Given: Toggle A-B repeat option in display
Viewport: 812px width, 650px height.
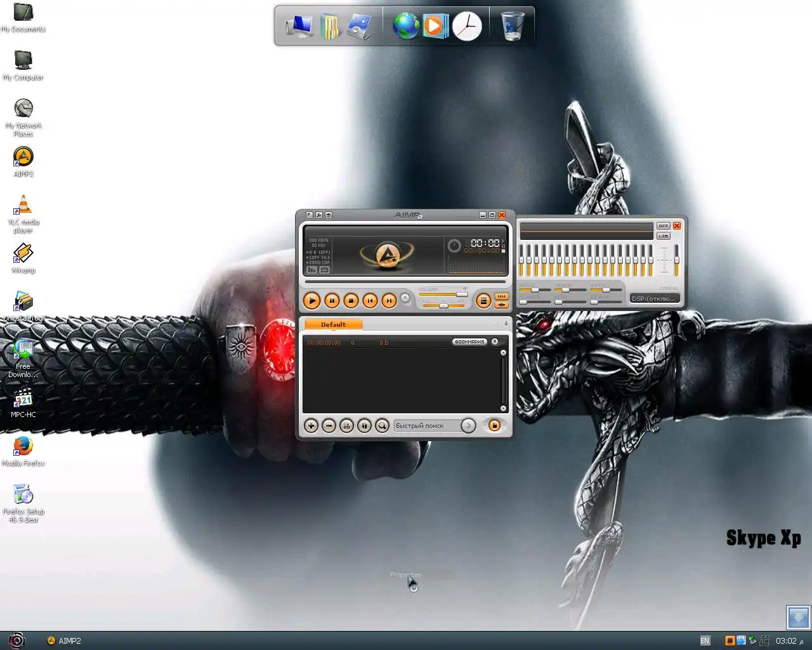Looking at the screenshot, I should coord(318,252).
